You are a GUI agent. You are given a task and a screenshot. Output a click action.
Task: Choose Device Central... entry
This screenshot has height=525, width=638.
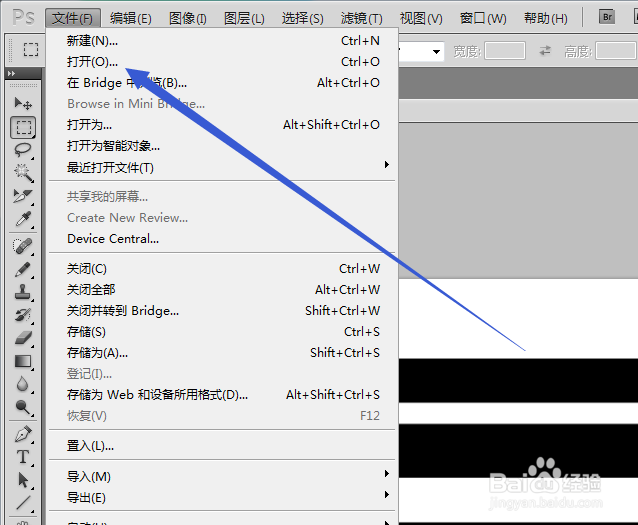(222, 238)
